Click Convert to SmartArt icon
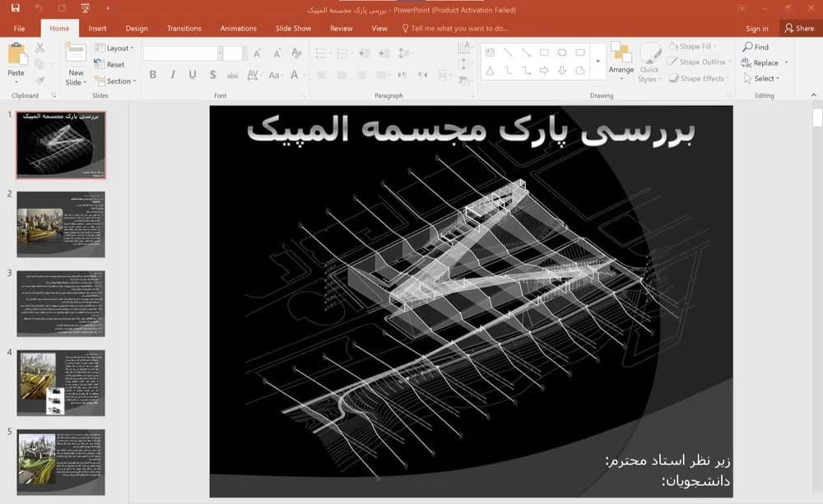Image resolution: width=823 pixels, height=504 pixels. pyautogui.click(x=463, y=81)
